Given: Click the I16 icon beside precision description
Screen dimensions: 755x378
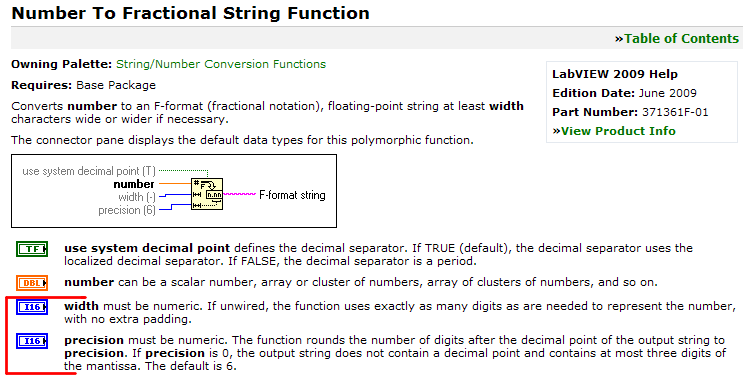Looking at the screenshot, I should [32, 341].
